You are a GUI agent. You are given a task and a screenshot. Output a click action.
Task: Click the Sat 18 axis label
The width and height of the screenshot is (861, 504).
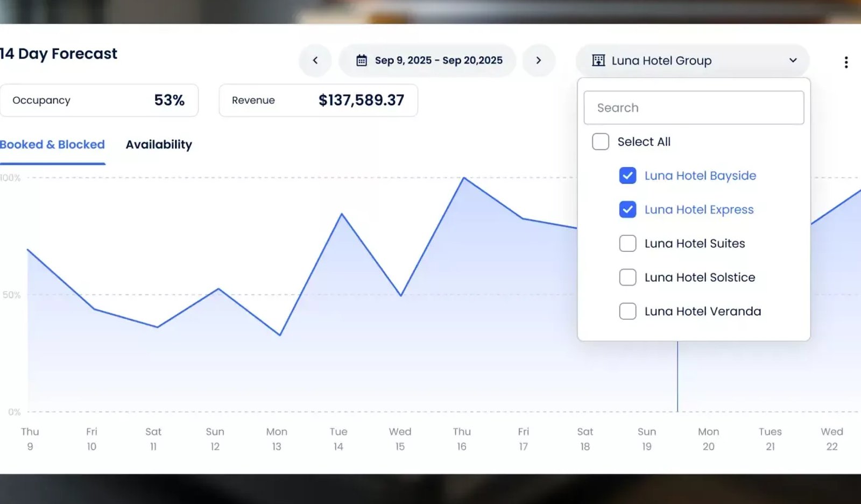[x=585, y=439]
